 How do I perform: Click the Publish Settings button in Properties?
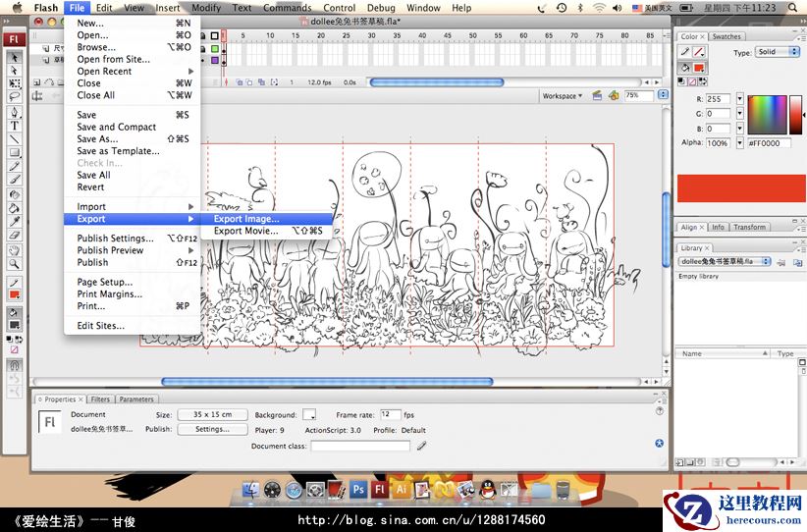[212, 429]
